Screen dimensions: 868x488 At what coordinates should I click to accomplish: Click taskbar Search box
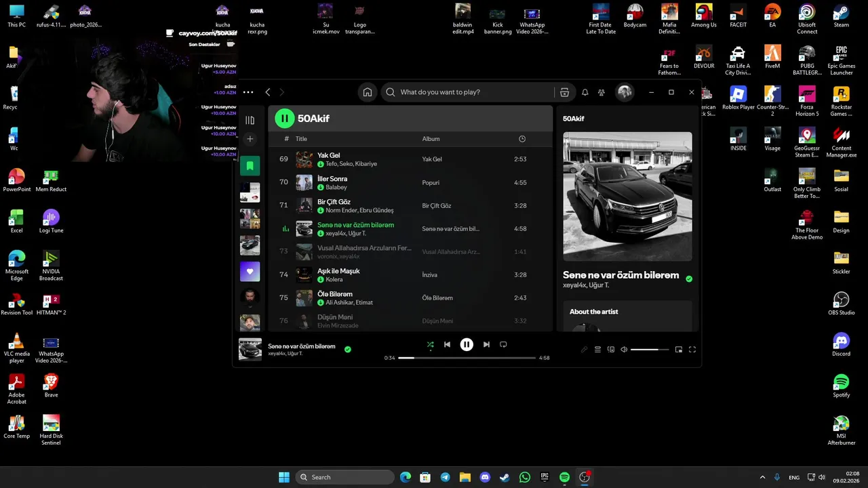[x=345, y=477]
